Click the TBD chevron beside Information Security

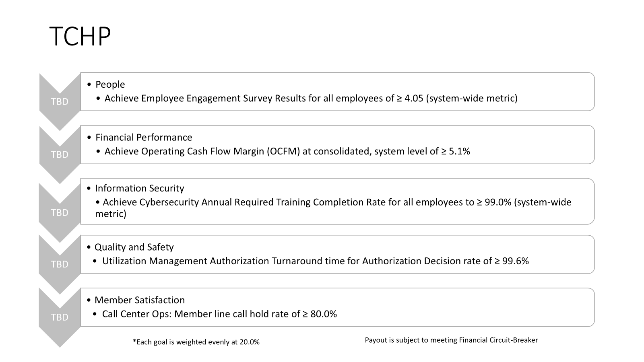click(60, 212)
